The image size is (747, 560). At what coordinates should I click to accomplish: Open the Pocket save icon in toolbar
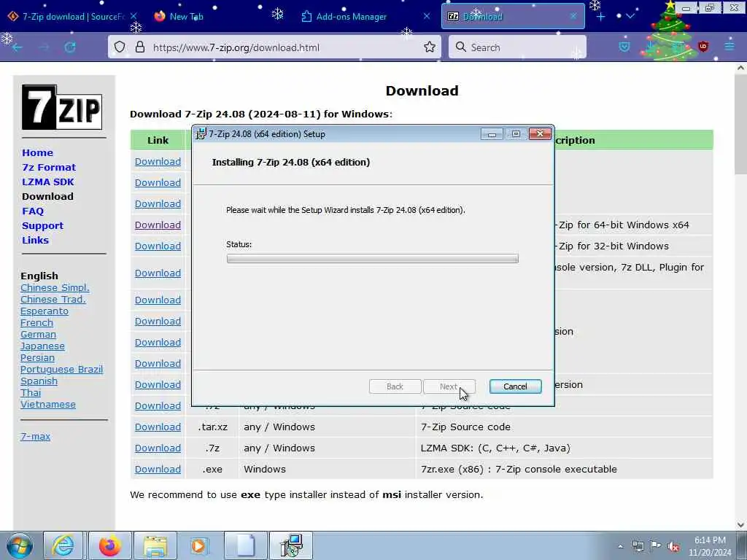624,47
